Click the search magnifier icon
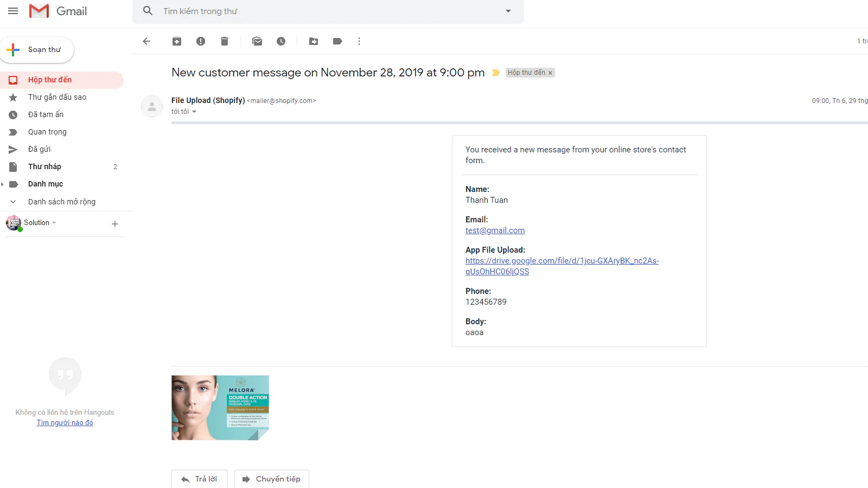The width and height of the screenshot is (868, 488). 148,11
